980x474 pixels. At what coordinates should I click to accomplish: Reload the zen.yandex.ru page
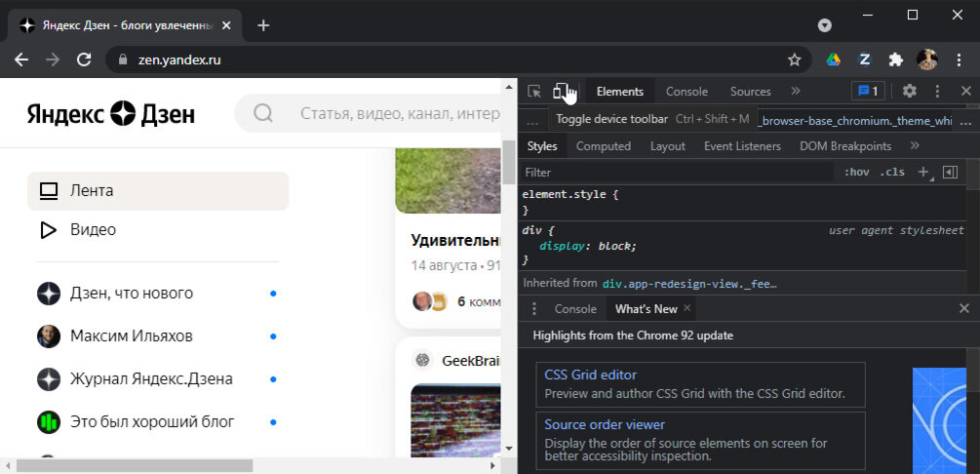click(x=84, y=59)
